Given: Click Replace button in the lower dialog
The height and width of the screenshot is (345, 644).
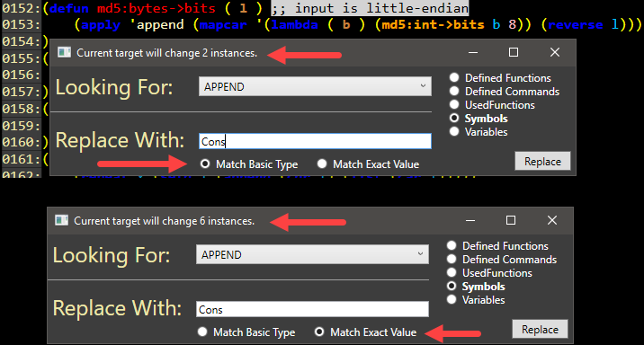Looking at the screenshot, I should [540, 329].
